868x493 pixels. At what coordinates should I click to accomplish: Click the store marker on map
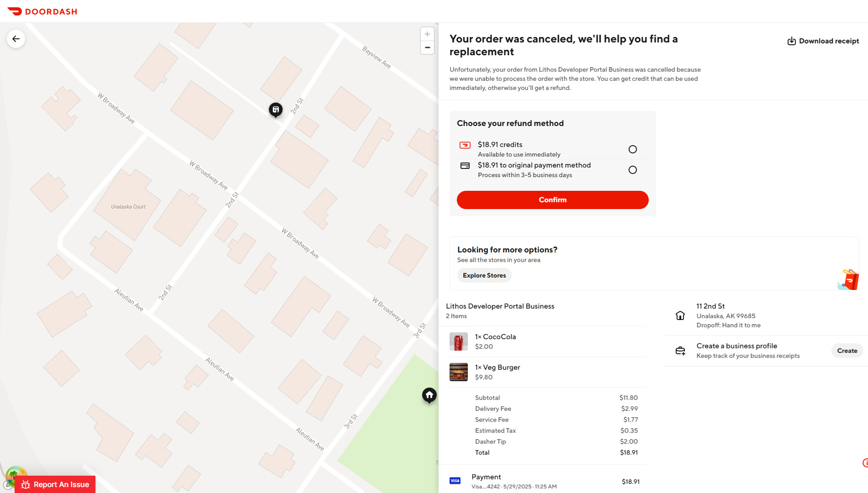coord(275,110)
